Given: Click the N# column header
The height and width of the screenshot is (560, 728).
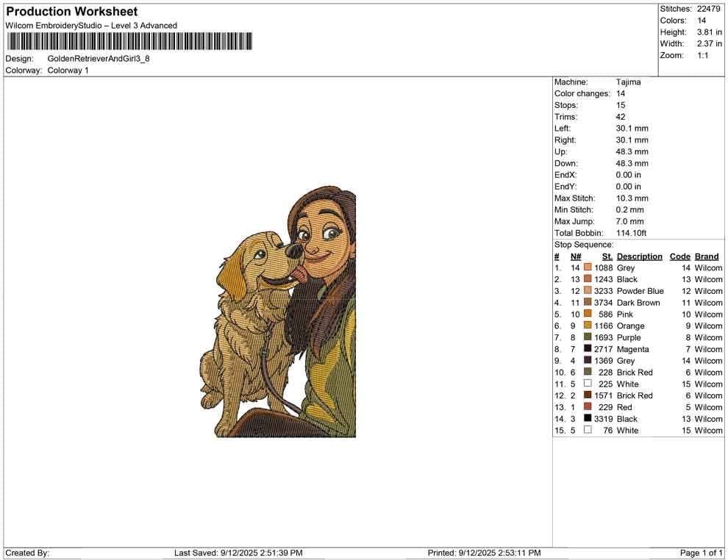Looking at the screenshot, I should (576, 256).
